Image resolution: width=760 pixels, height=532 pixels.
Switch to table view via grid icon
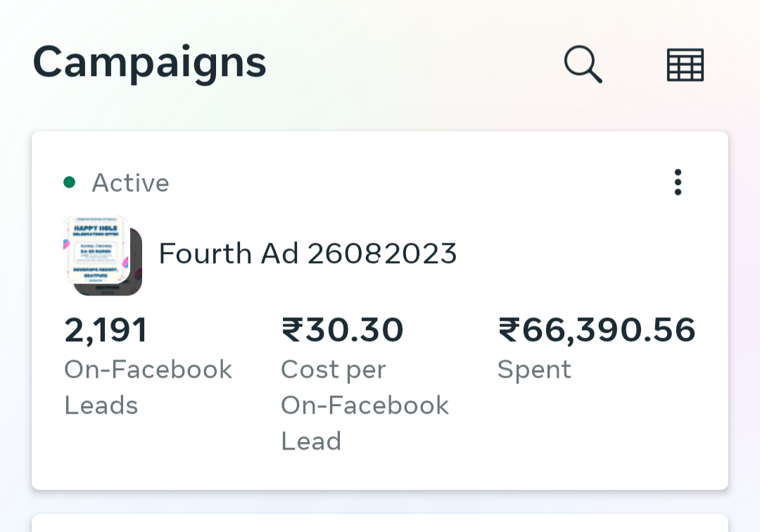[x=685, y=65]
